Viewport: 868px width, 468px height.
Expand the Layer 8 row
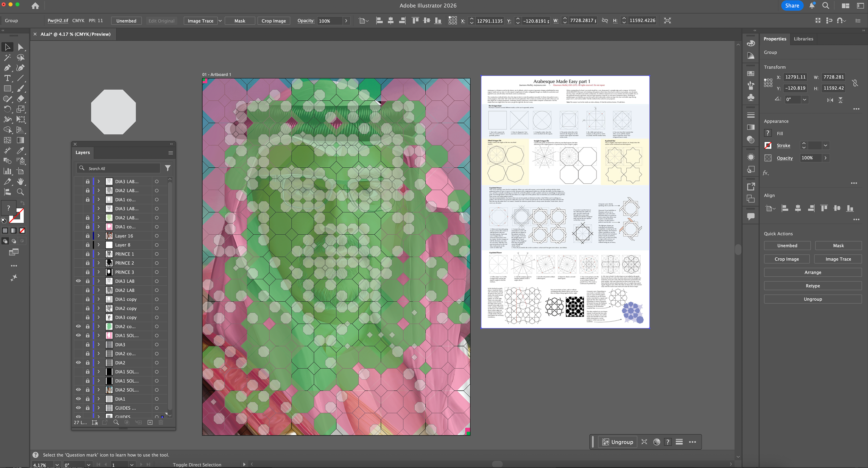[99, 245]
